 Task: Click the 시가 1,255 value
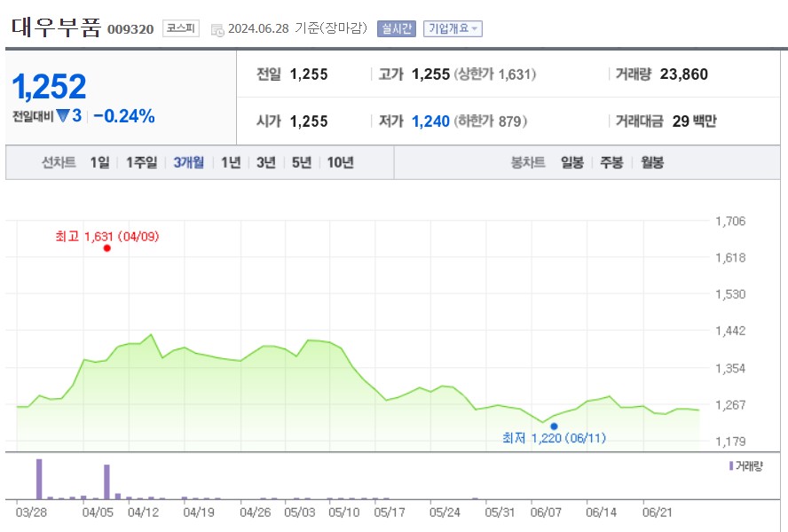309,121
